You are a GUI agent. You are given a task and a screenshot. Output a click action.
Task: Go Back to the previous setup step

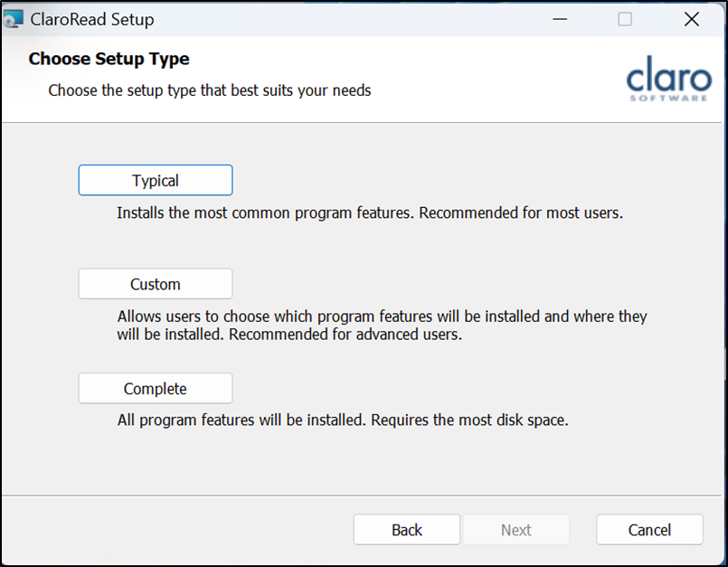(x=407, y=530)
